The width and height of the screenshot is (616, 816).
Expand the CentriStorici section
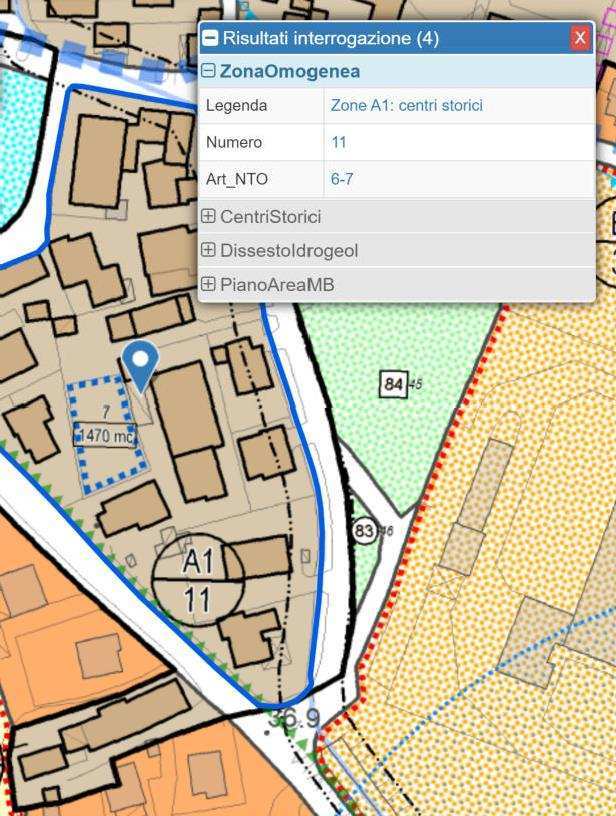click(208, 217)
